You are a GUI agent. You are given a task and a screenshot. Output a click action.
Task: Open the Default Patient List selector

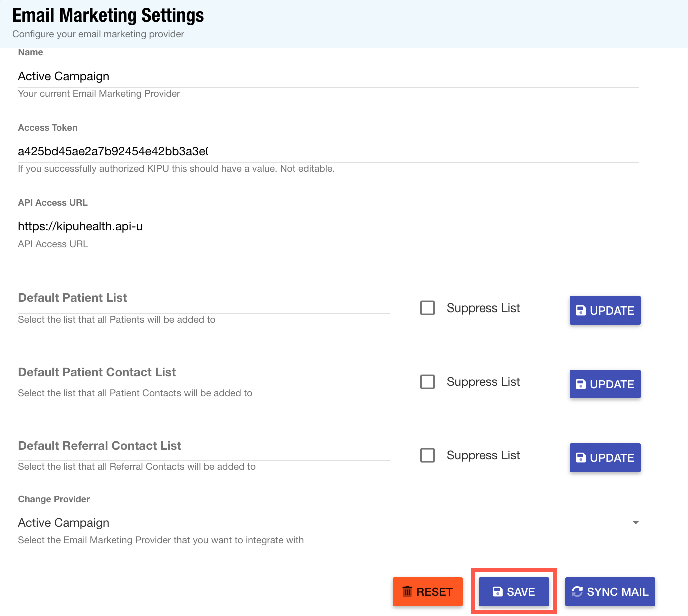coord(203,299)
